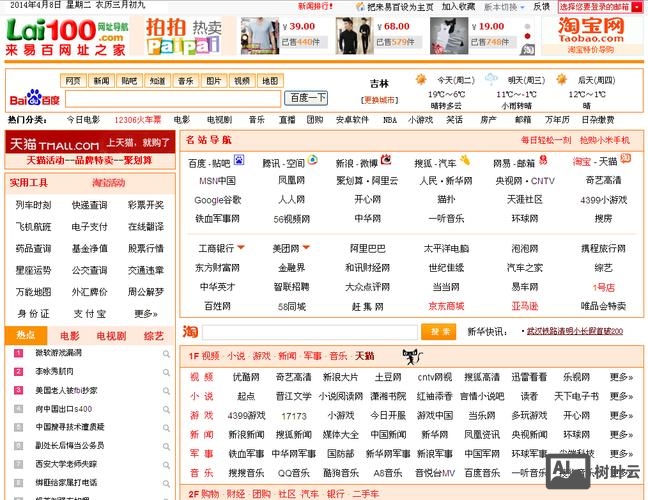
Task: Click the magnifier beside 西安大学老师失踪
Action: (x=166, y=465)
